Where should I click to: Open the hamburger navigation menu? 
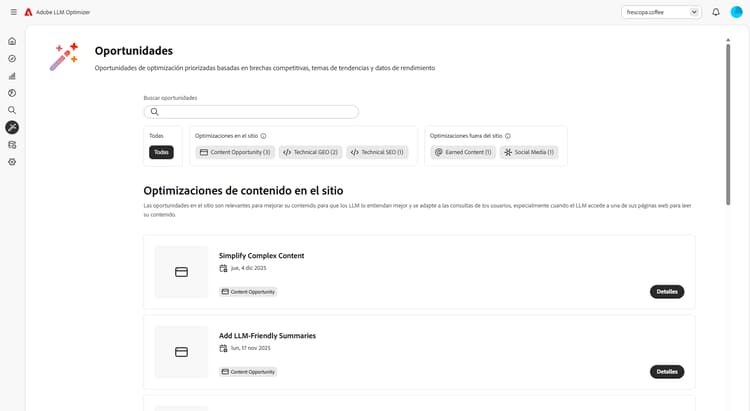(13, 12)
